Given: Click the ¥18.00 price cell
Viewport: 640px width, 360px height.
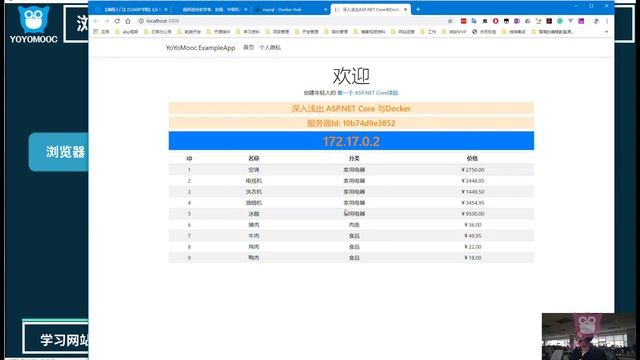Looking at the screenshot, I should pyautogui.click(x=473, y=258).
